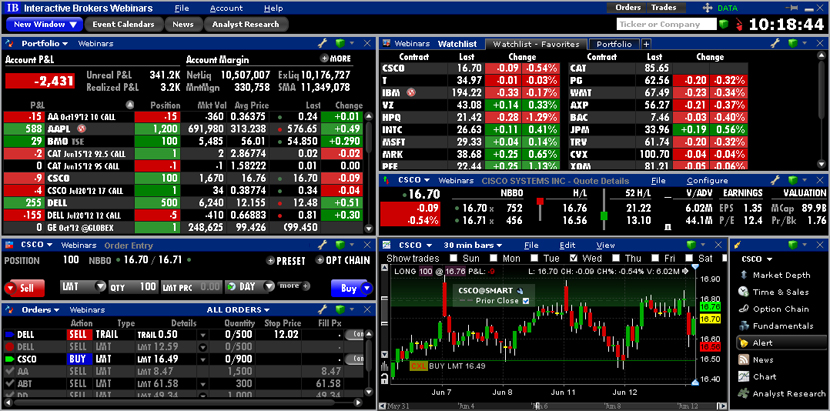Click the CXL cancel label on the chart order
Viewport: 830px width, 411px height.
coord(419,365)
